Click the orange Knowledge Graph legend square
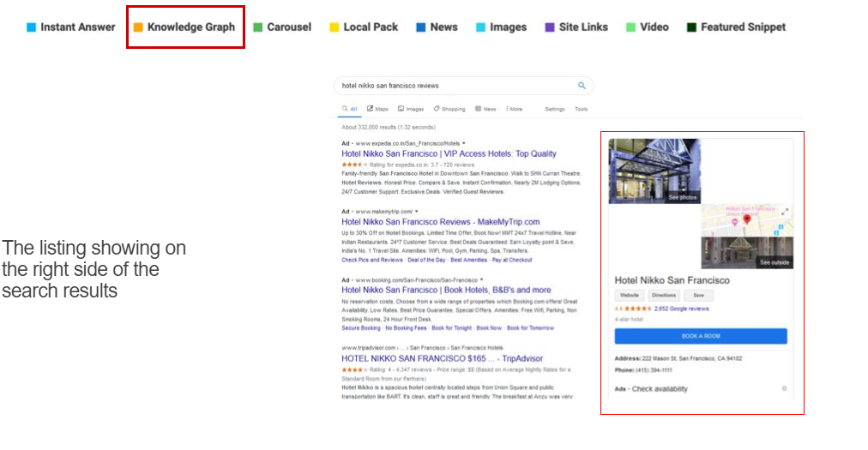 pos(138,27)
